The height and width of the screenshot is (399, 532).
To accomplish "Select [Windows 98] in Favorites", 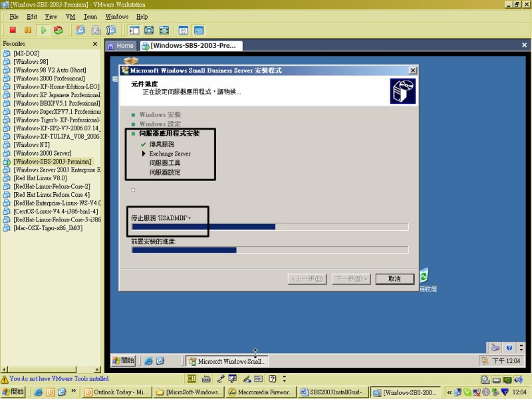I will click(x=31, y=62).
